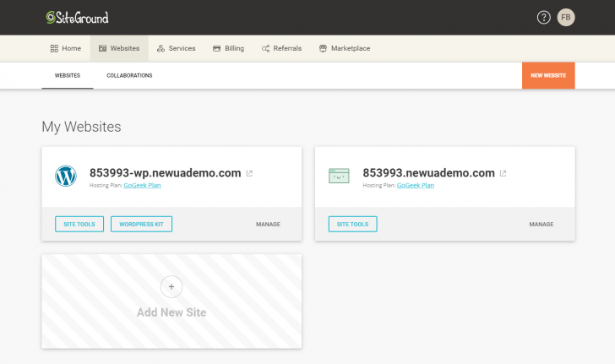Viewport: 615px width, 364px height.
Task: Click MANAGE for 853993-wp.newuademo.com
Action: [269, 225]
